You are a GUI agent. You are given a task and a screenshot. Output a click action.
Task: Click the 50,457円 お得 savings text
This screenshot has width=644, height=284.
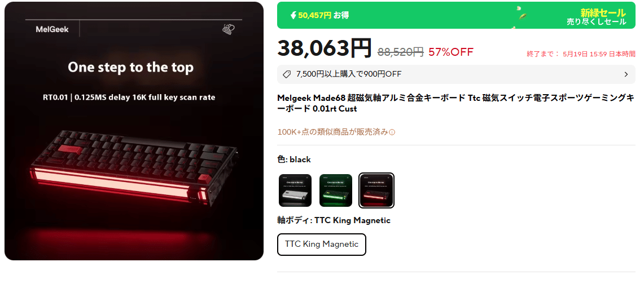tap(323, 16)
